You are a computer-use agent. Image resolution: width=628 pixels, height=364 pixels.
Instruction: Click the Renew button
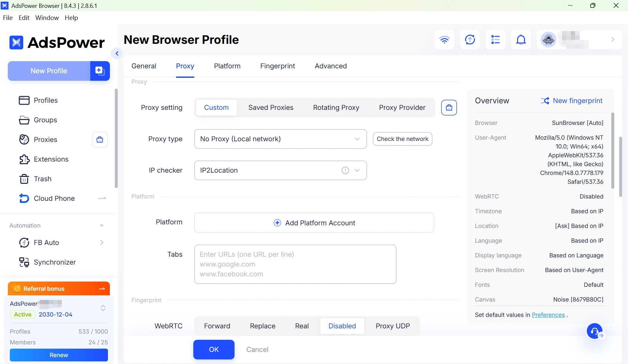(x=59, y=355)
